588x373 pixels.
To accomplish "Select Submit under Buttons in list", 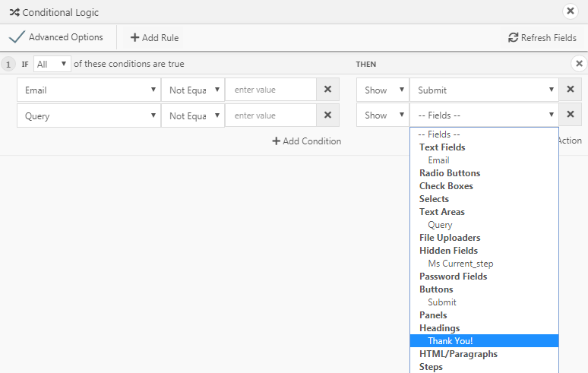I will pos(484,302).
